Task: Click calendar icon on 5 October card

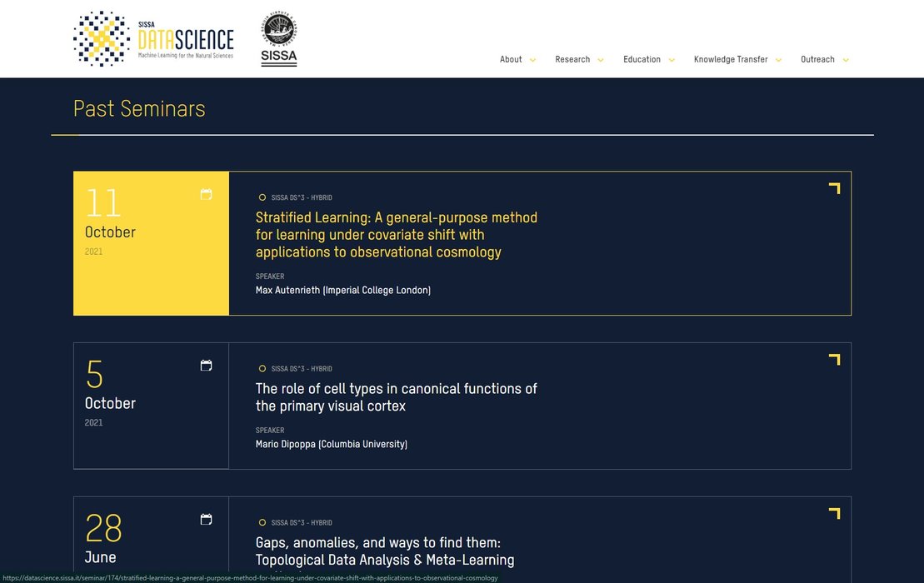Action: point(207,366)
